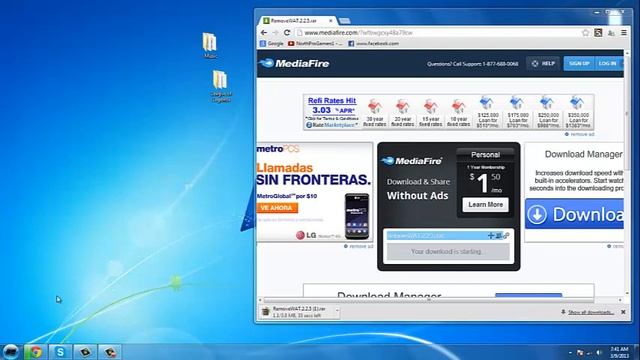This screenshot has height=360, width=640.
Task: Show hidden system tray icons
Action: pos(570,353)
